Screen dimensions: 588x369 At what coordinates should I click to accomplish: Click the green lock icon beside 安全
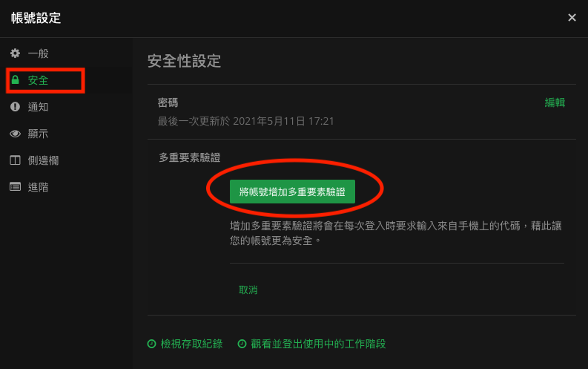coord(15,80)
